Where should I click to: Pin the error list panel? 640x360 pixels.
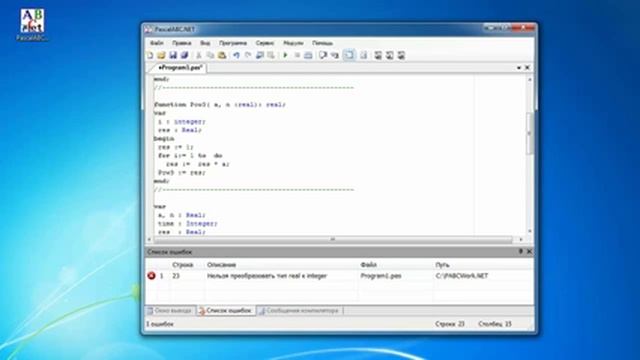coord(520,251)
